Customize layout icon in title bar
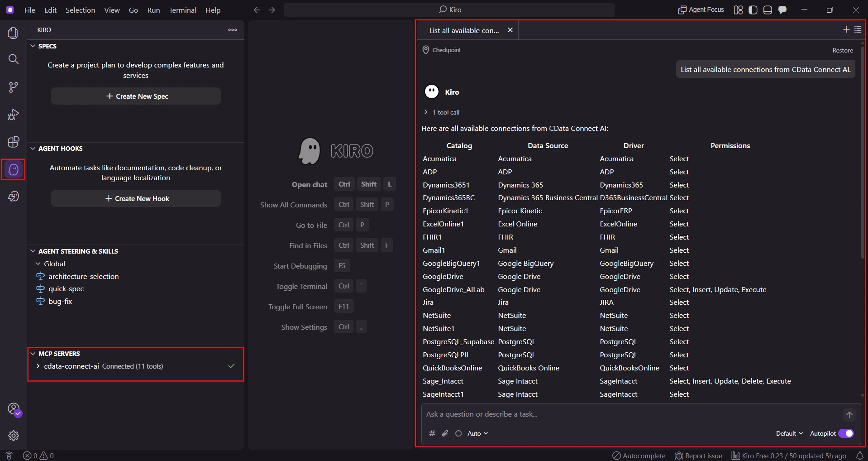The width and height of the screenshot is (868, 461). [738, 10]
